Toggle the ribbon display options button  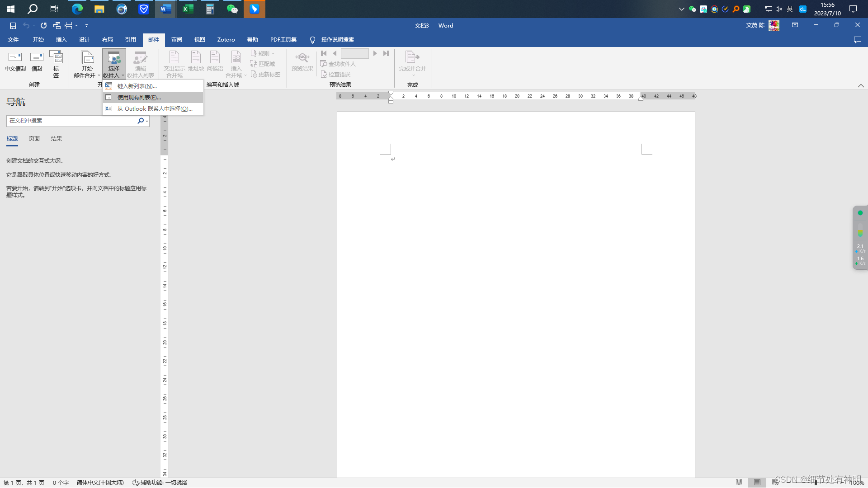click(x=795, y=25)
